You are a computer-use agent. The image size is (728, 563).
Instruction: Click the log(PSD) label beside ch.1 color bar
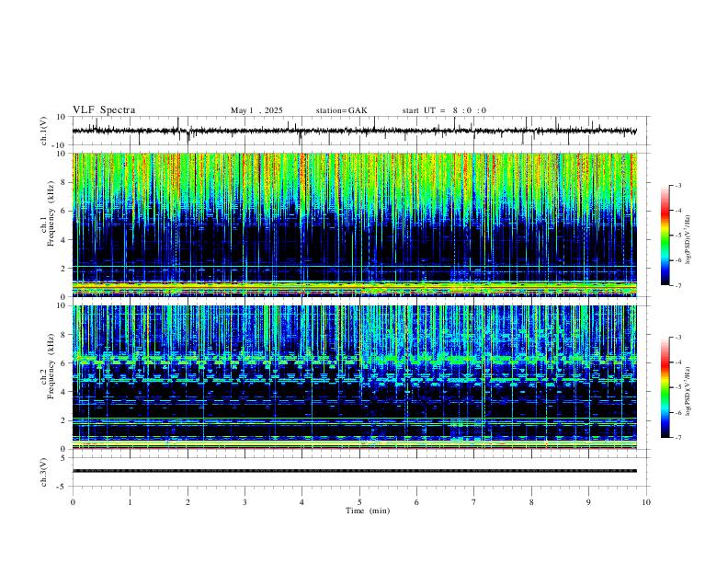point(688,240)
